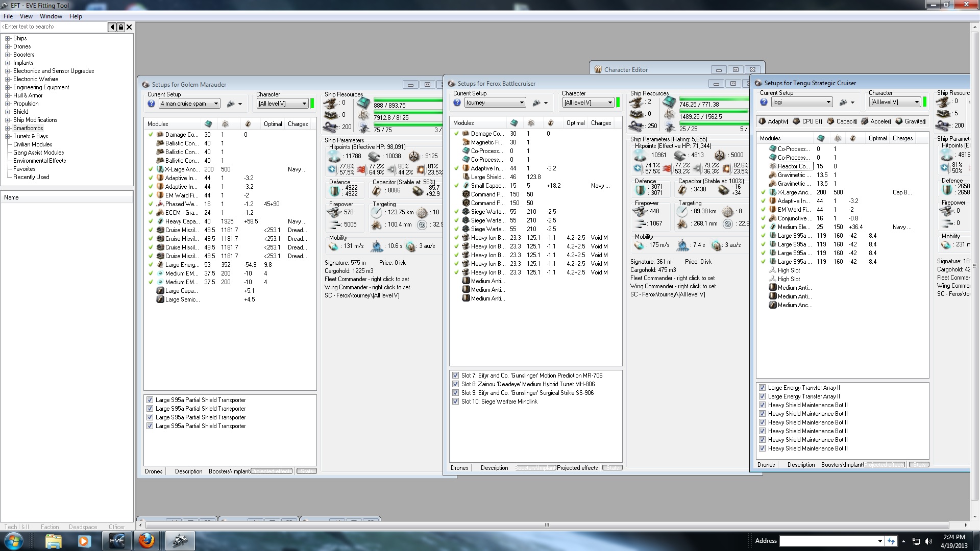The height and width of the screenshot is (551, 980).
Task: Uncheck first Large Energy Transfer Array II
Action: (762, 388)
